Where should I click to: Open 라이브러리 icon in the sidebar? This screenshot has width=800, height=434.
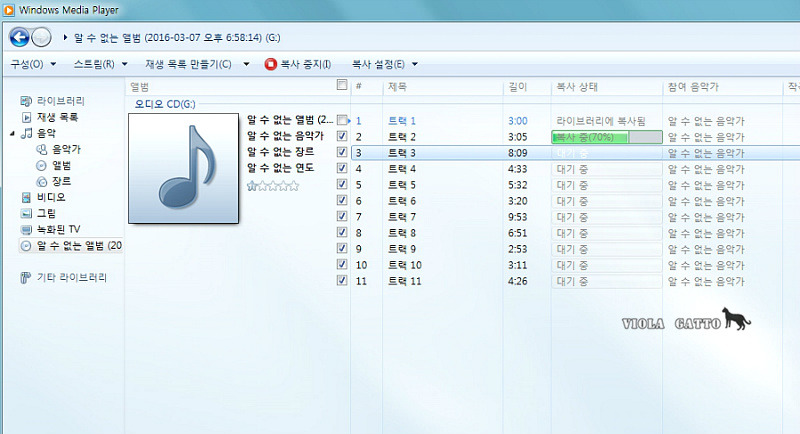pos(26,101)
